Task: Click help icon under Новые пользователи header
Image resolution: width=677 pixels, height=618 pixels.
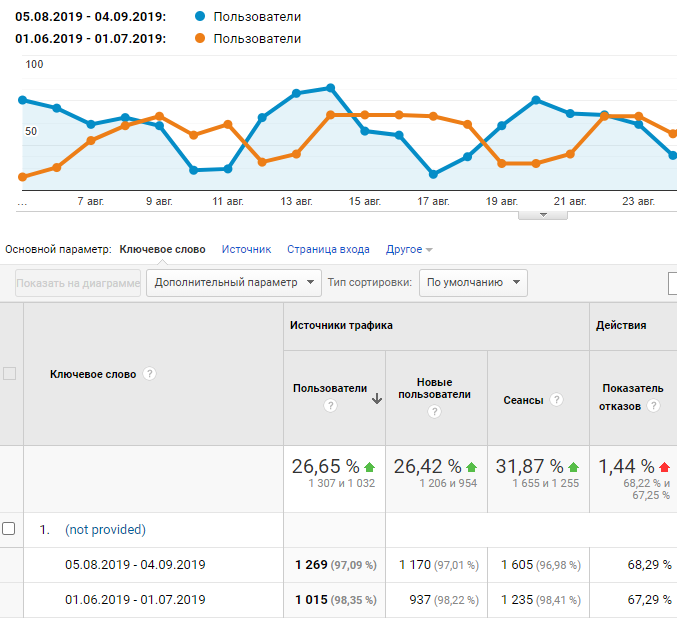Action: tap(435, 412)
